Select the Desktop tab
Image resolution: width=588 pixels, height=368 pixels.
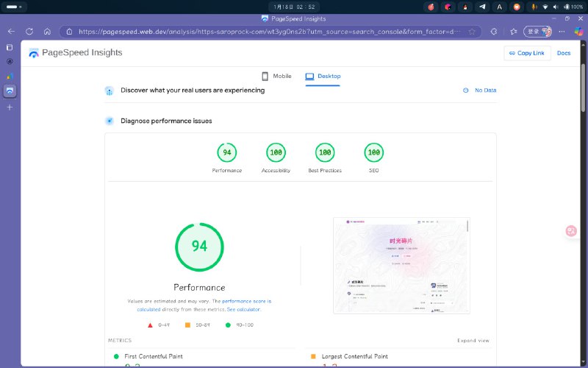pyautogui.click(x=323, y=77)
